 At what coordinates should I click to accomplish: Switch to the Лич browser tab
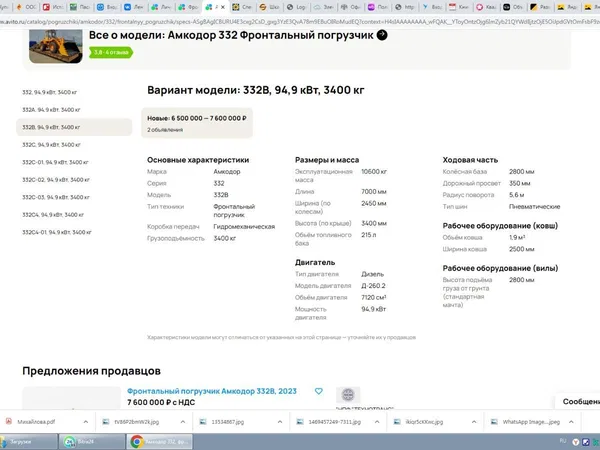161,7
